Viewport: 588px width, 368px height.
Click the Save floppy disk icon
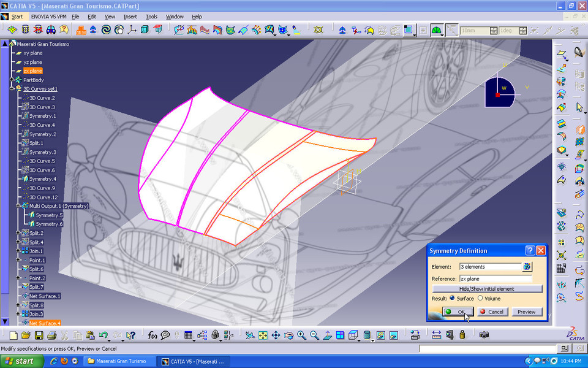(39, 335)
